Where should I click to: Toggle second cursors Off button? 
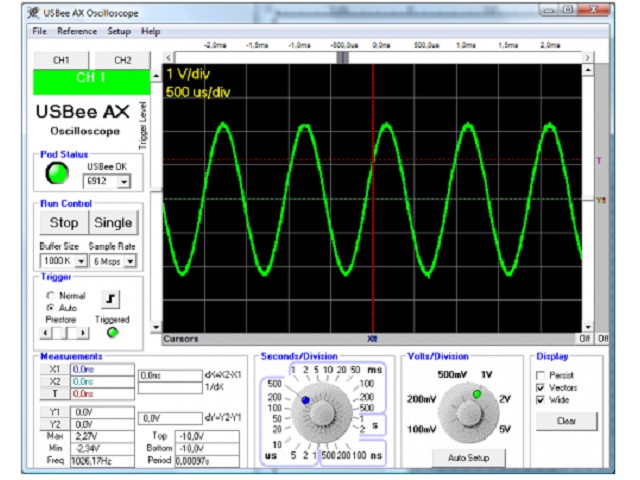(x=602, y=339)
